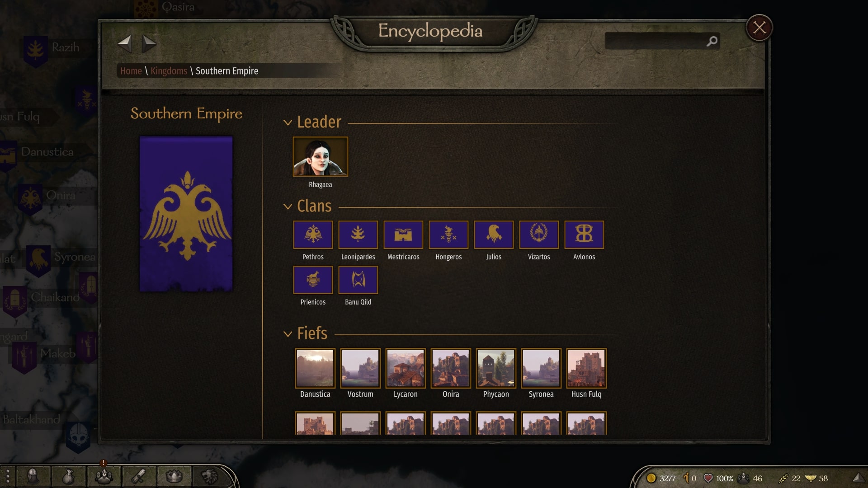Open the Prienicos clan emblem
This screenshot has width=868, height=488.
[313, 280]
